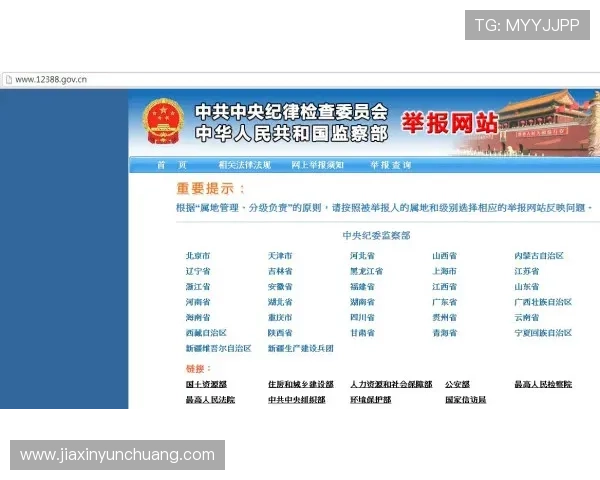Screen dimensions: 600x480
Task: Select the 河北省 link
Action: [x=362, y=256]
